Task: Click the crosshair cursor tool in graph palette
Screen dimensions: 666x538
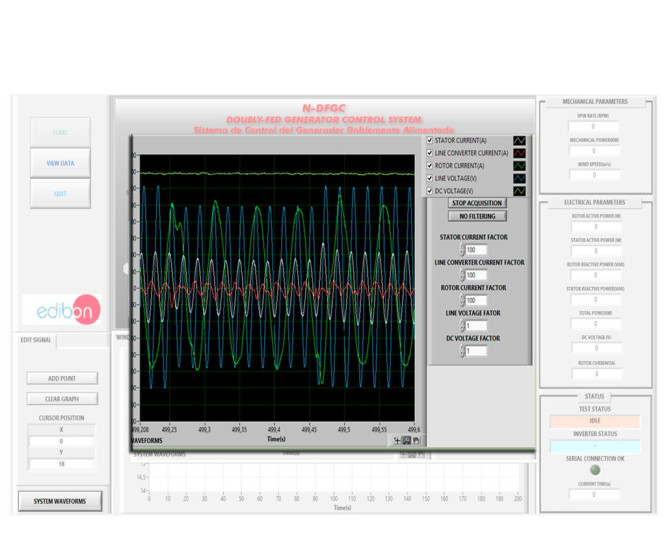Action: [x=398, y=440]
